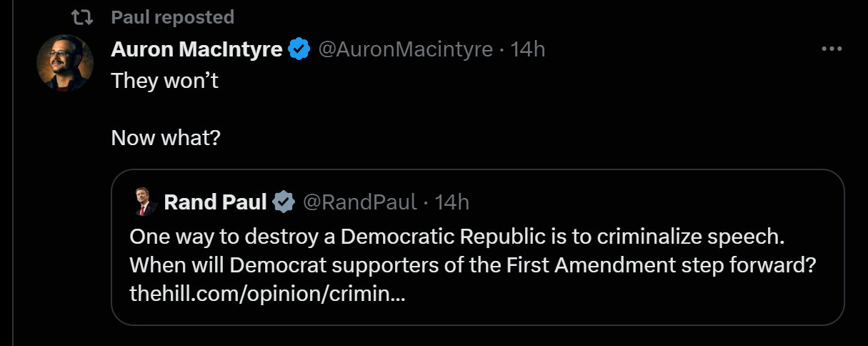This screenshot has height=346, width=868.
Task: Click Rand Paul's small avatar
Action: tap(146, 203)
